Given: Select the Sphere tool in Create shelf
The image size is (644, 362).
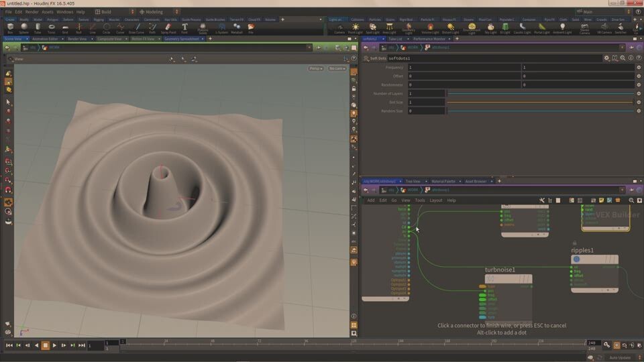Looking at the screenshot, I should pos(23,28).
